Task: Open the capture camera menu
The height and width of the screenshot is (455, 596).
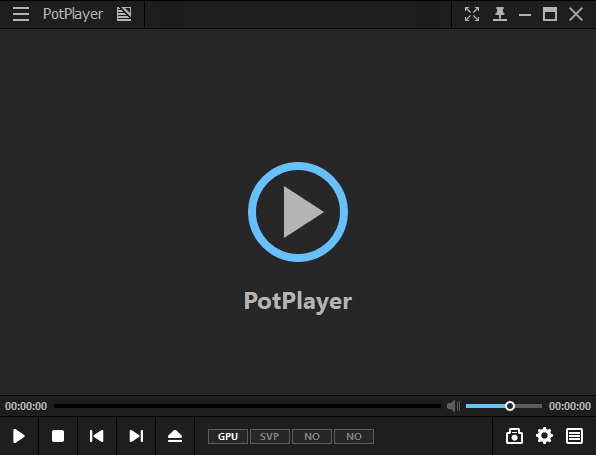Action: 514,436
